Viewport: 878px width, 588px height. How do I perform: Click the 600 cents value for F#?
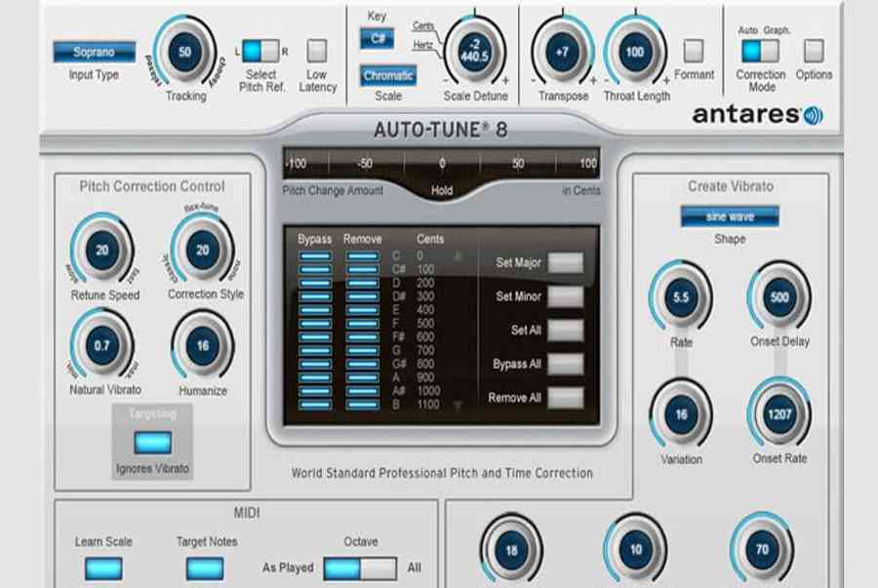pos(425,336)
